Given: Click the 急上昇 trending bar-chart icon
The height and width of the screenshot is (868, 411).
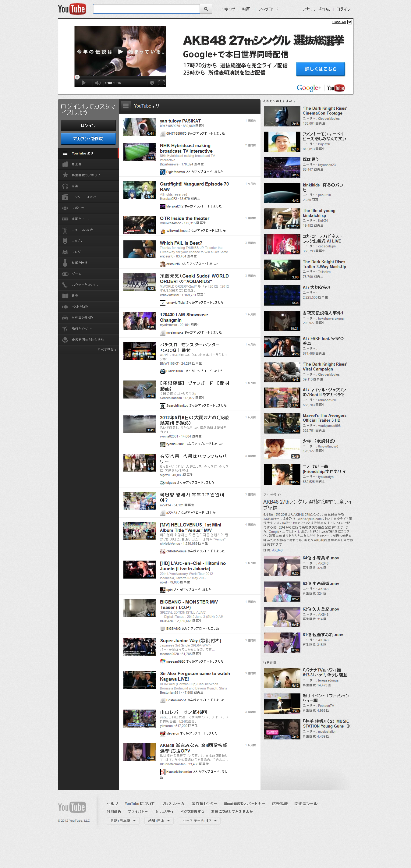Looking at the screenshot, I should [x=65, y=164].
